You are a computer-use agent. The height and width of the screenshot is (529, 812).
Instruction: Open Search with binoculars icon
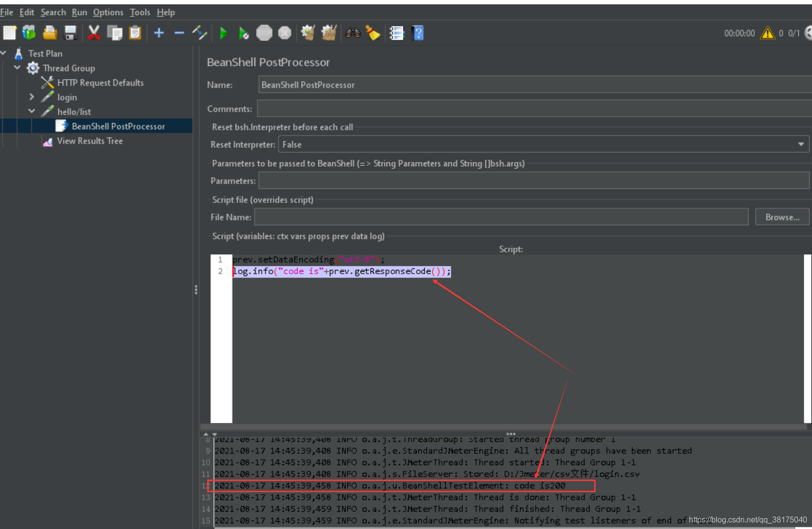352,33
